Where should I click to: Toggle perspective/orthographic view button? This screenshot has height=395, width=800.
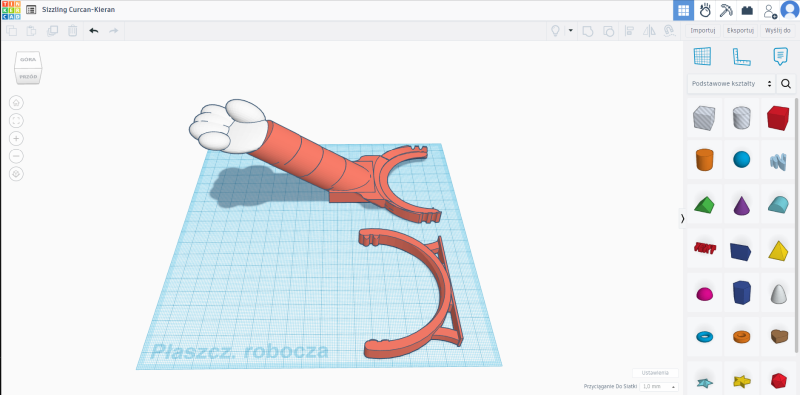click(x=16, y=174)
